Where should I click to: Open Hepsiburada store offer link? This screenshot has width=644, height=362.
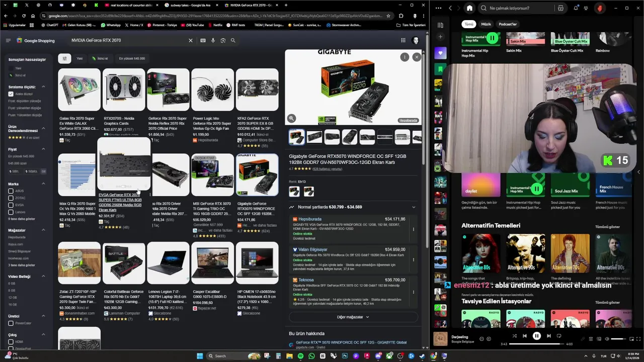click(x=310, y=219)
